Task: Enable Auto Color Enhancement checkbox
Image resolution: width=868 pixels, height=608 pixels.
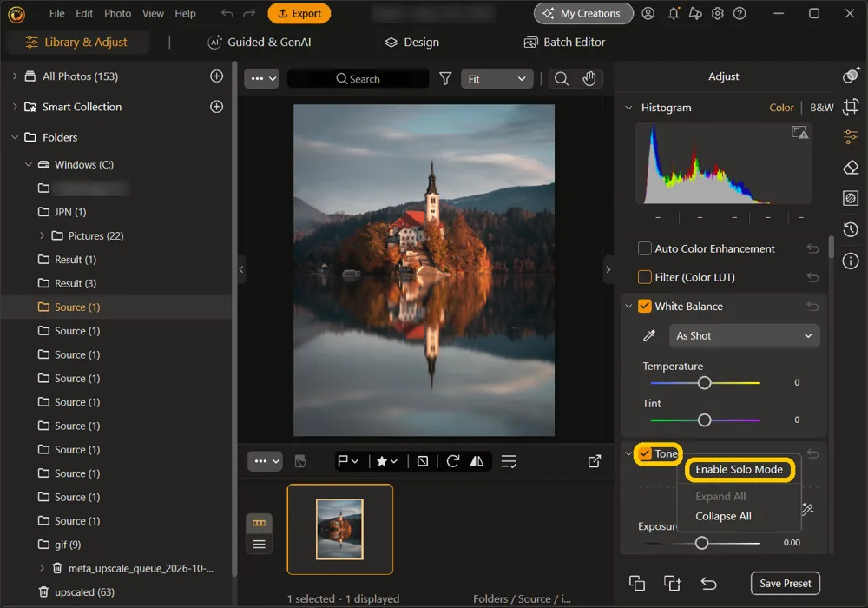Action: coord(644,248)
